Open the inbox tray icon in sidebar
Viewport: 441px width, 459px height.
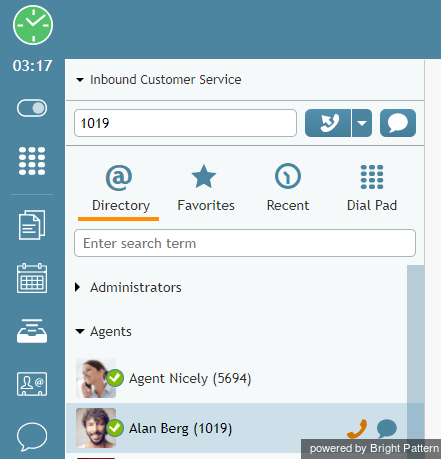(x=32, y=331)
